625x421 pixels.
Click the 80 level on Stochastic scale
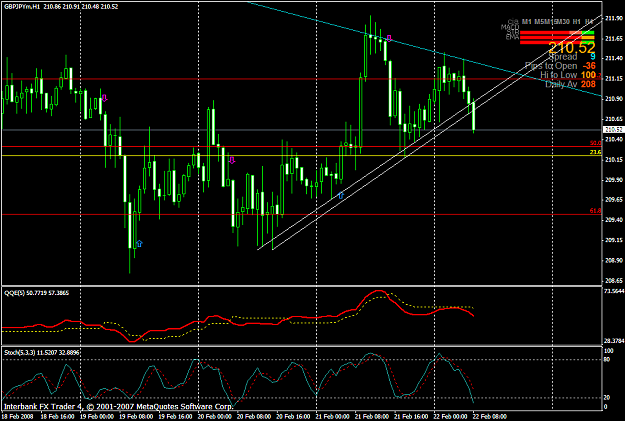[607, 359]
